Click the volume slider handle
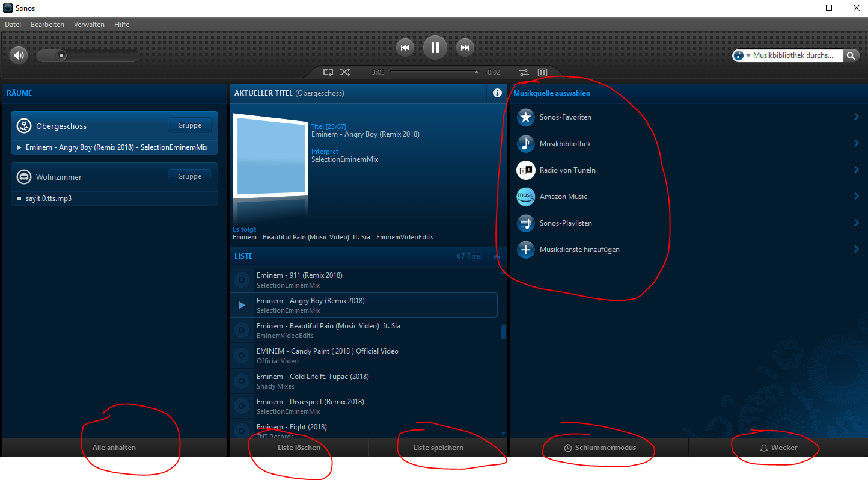Image resolution: width=868 pixels, height=480 pixels. pyautogui.click(x=61, y=55)
